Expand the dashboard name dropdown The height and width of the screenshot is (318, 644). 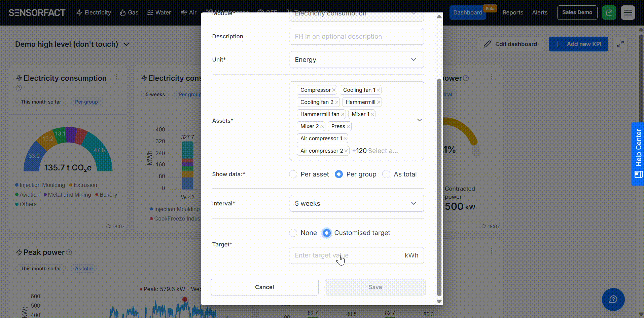pos(127,44)
